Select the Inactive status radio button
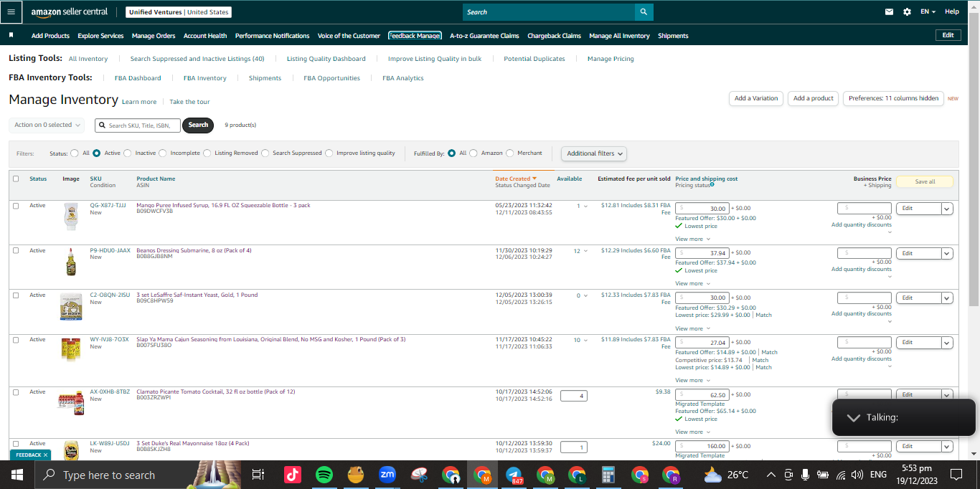 128,153
